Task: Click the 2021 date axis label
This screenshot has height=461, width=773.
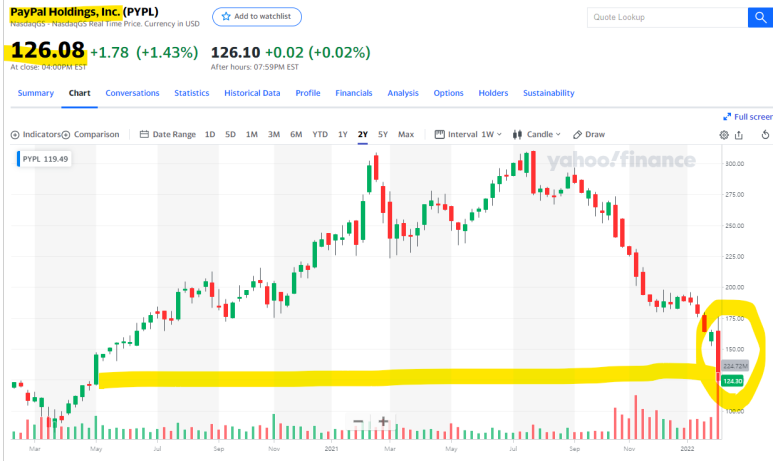Action: [331, 449]
